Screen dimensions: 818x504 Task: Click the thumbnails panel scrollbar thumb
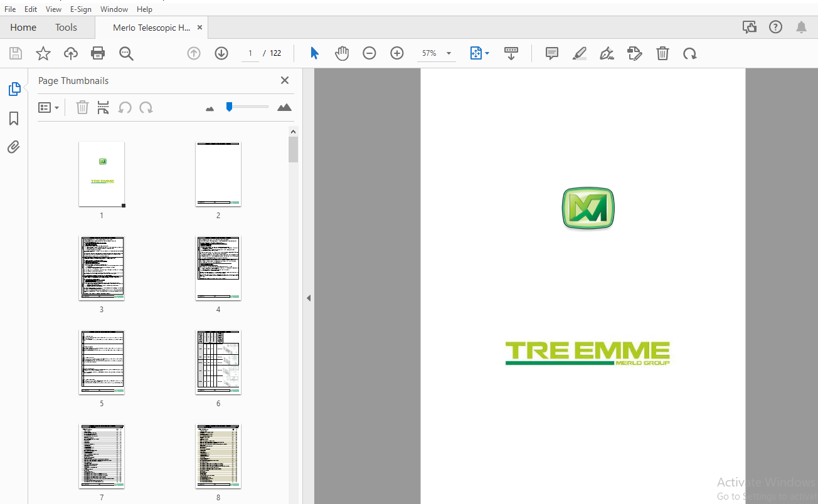coord(293,150)
